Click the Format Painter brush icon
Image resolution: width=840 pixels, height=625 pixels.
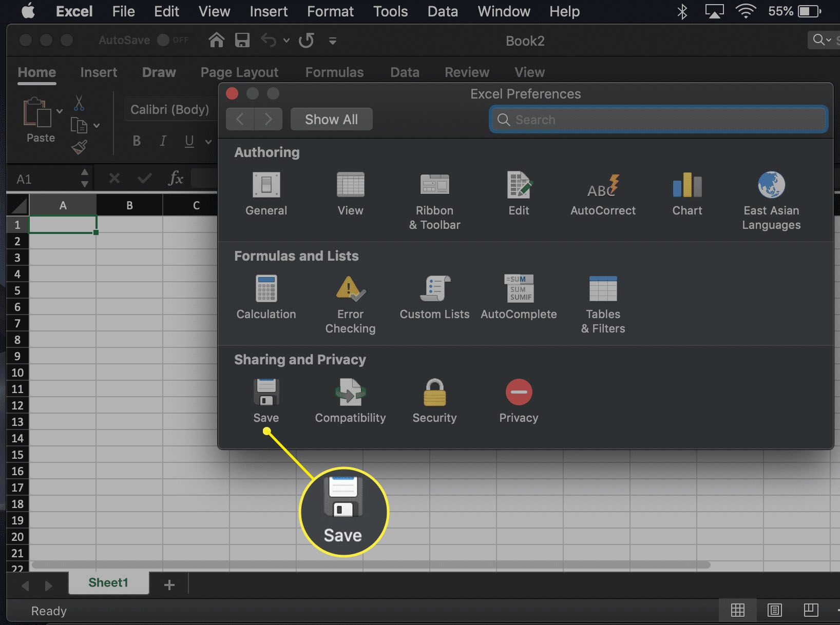click(x=79, y=147)
